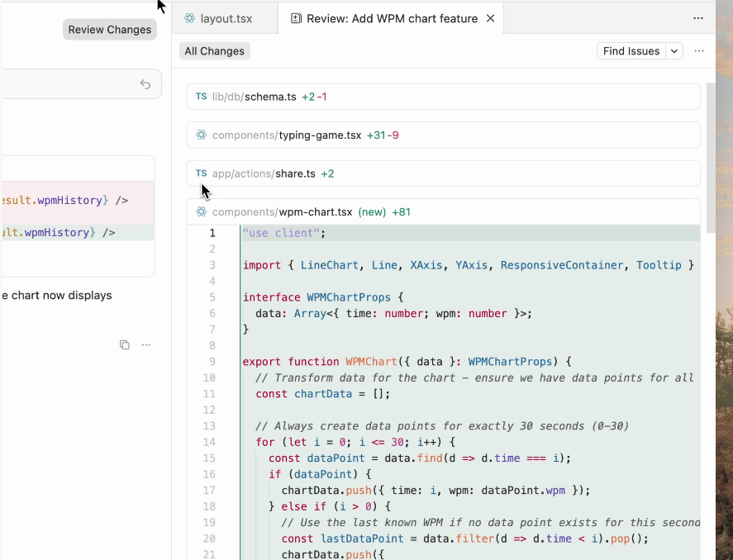Click the TS icon beside share.ts
733x560 pixels.
point(201,173)
